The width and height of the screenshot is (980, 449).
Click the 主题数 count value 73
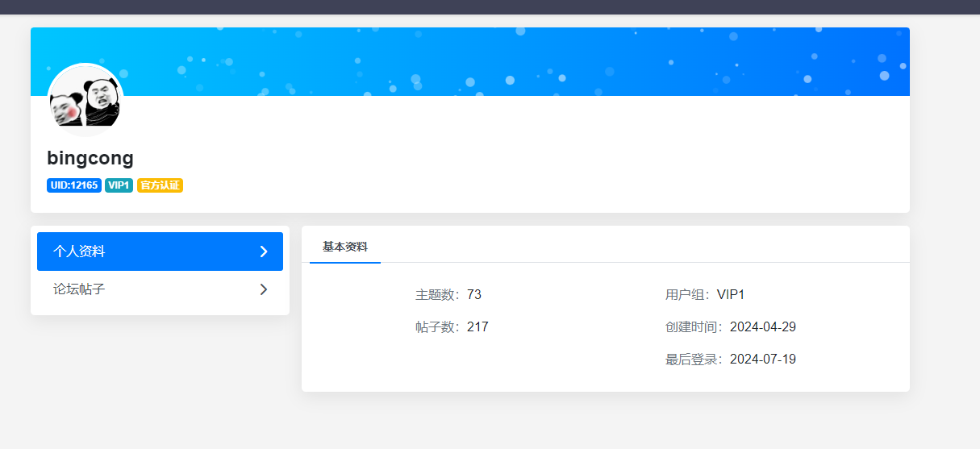click(x=474, y=295)
